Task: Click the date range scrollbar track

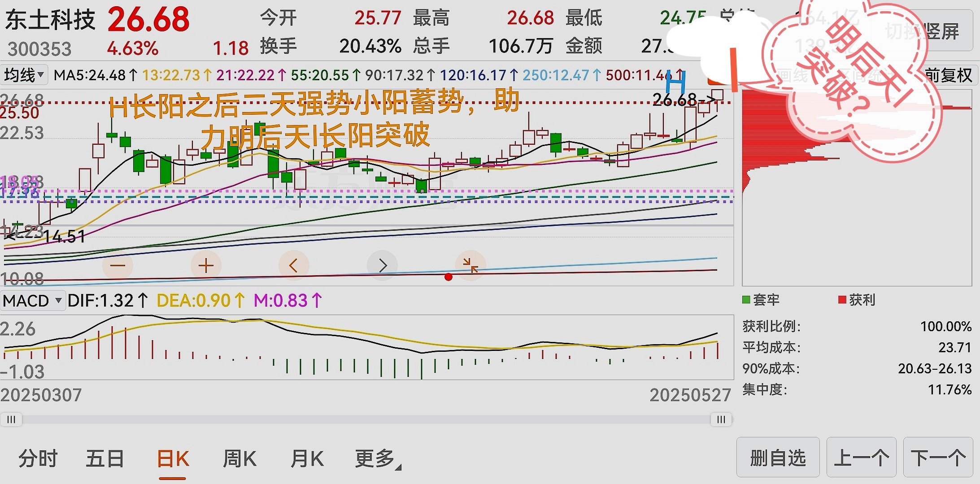Action: click(366, 419)
